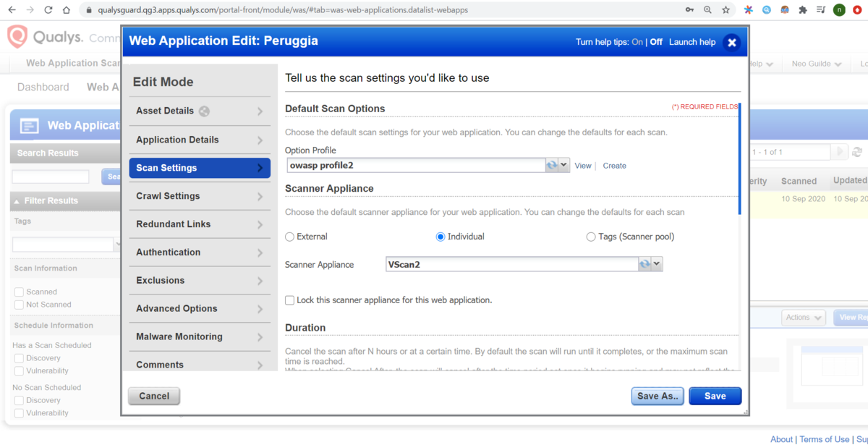Open the Option Profile dropdown arrow
The image size is (868, 445).
(x=564, y=165)
